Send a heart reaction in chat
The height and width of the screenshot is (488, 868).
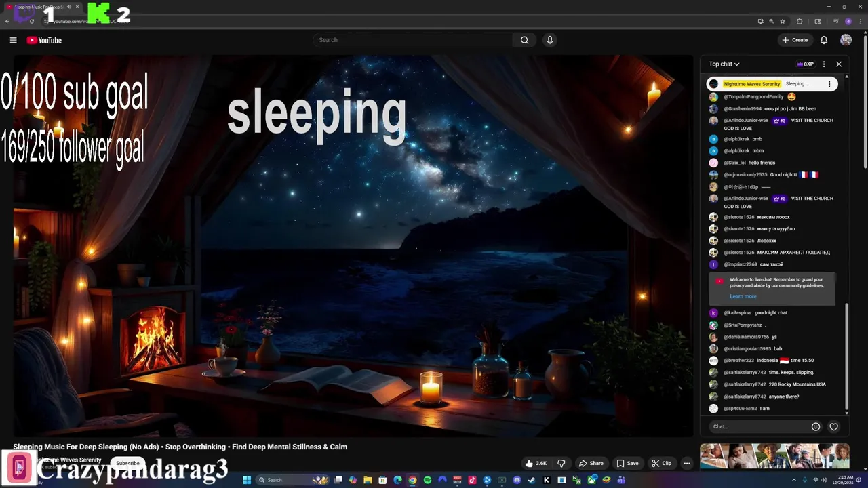click(834, 426)
